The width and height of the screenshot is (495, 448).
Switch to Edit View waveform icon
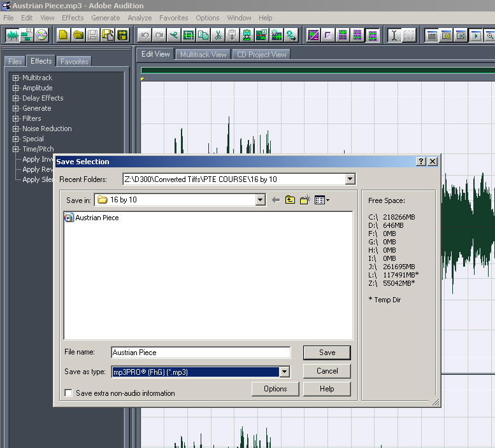12,35
